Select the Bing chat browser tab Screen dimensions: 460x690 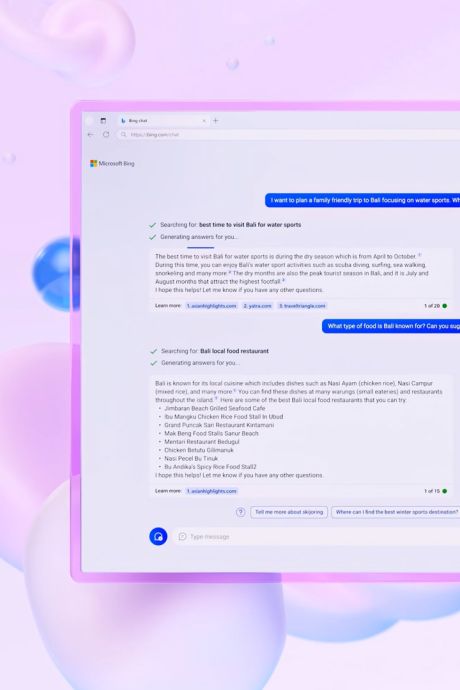tap(164, 121)
